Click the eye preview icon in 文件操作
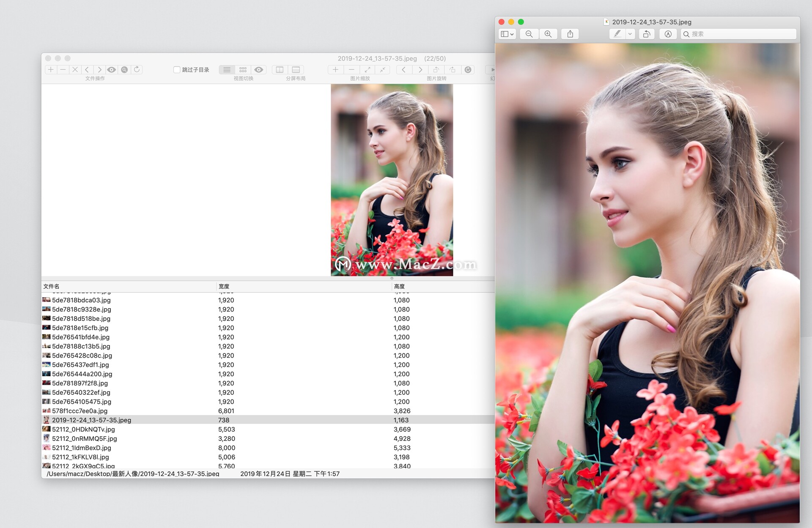The height and width of the screenshot is (528, 812). click(112, 69)
